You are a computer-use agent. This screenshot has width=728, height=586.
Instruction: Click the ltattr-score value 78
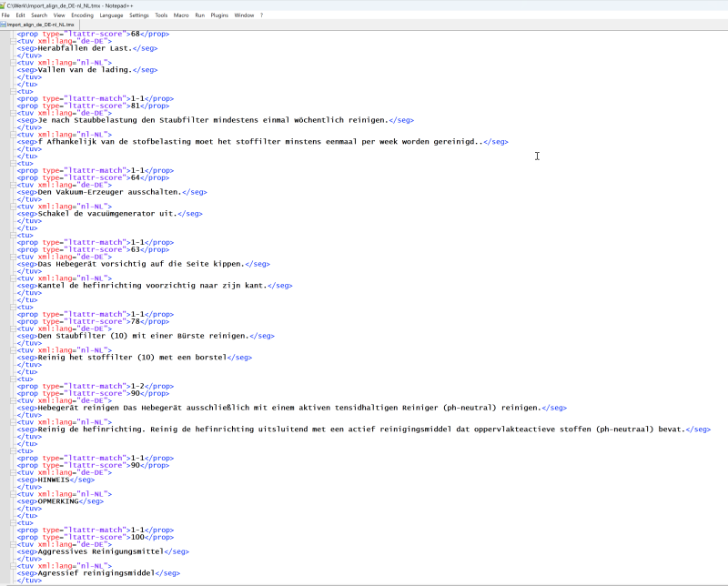click(135, 322)
